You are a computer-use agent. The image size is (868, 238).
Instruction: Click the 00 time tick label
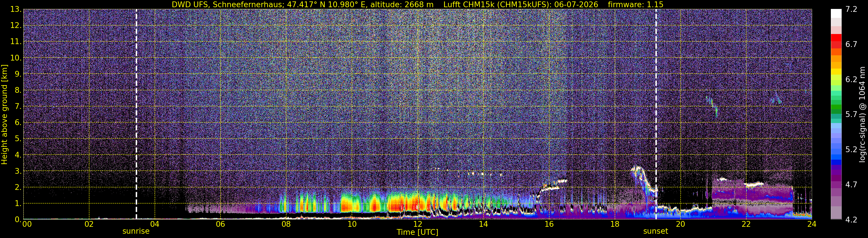point(27,224)
